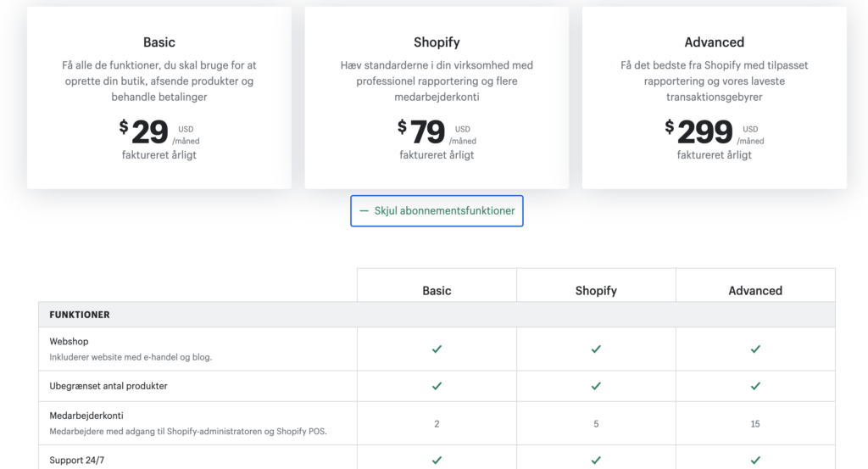Click Advanced plan description text
This screenshot has height=469, width=868.
tap(714, 81)
